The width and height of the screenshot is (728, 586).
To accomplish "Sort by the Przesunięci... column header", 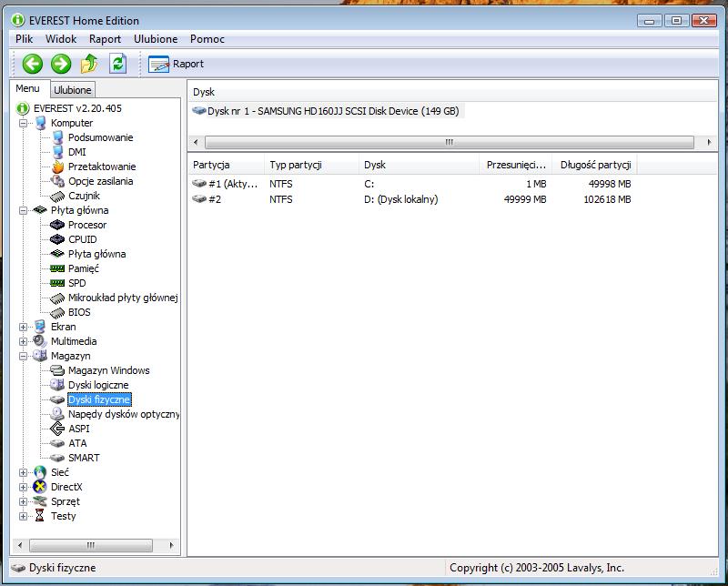I will point(515,165).
